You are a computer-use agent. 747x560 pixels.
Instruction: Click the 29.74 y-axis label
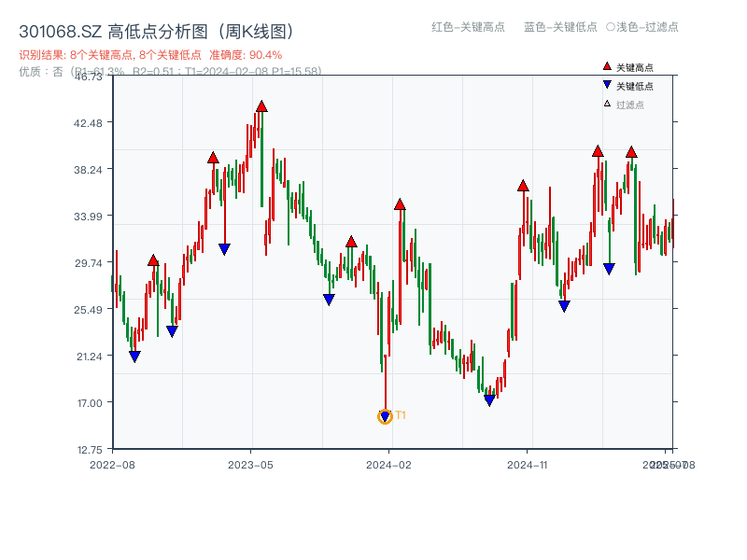click(x=88, y=263)
